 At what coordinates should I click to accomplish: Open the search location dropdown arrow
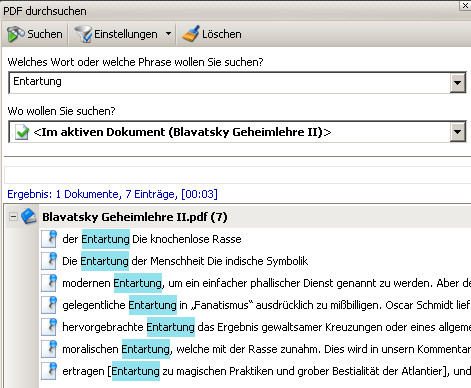point(457,132)
